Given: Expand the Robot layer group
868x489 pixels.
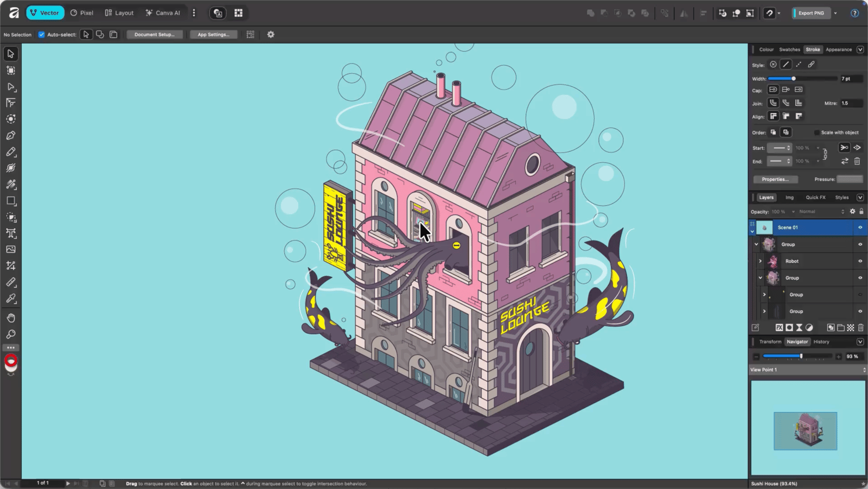Looking at the screenshot, I should tap(760, 261).
